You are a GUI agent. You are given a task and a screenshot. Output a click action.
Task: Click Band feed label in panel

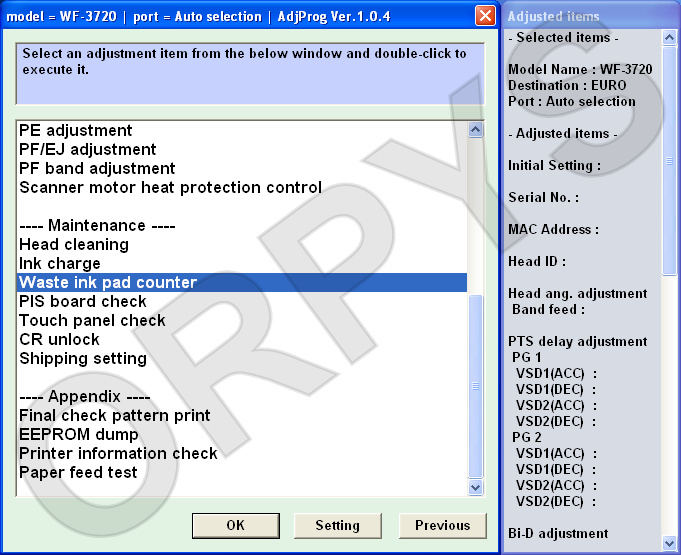tap(549, 310)
